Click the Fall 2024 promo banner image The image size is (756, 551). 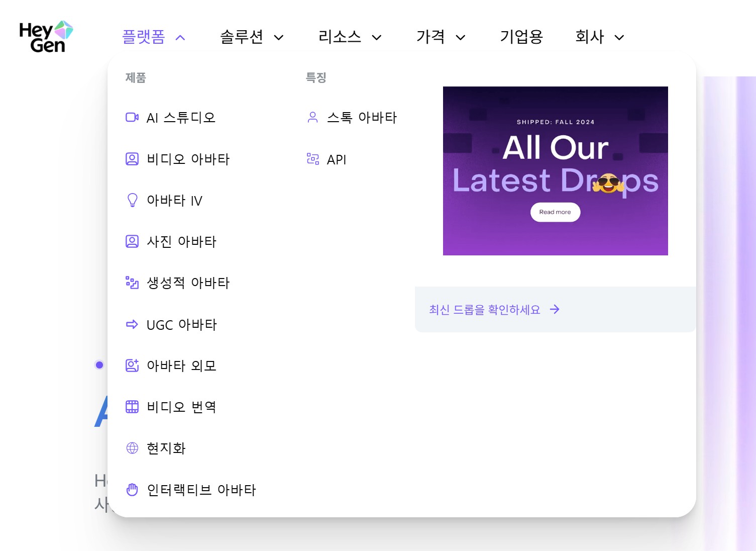555,170
